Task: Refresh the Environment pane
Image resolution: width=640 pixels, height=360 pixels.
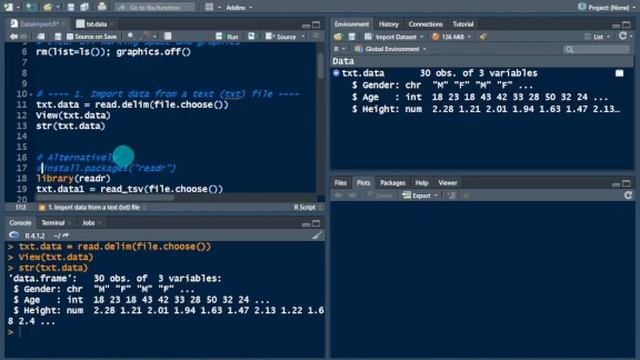Action: 622,36
